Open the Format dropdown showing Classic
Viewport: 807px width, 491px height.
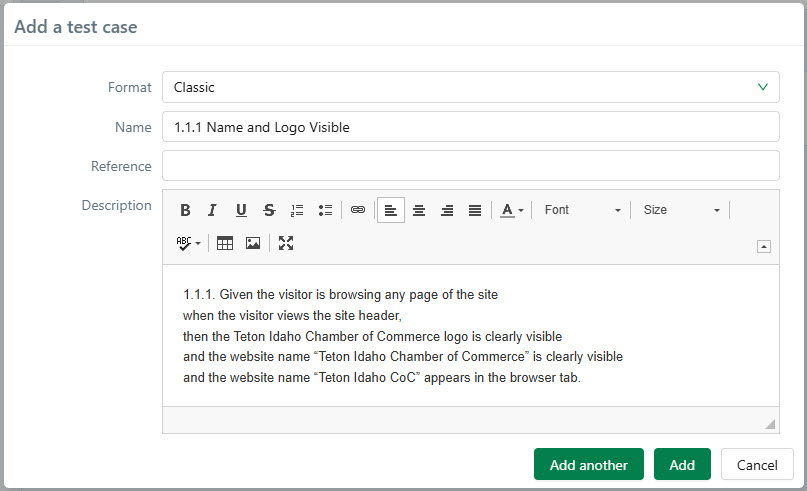470,87
